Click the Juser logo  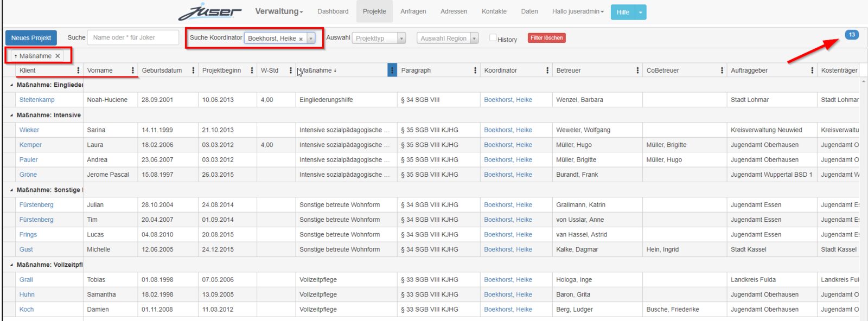pyautogui.click(x=210, y=11)
